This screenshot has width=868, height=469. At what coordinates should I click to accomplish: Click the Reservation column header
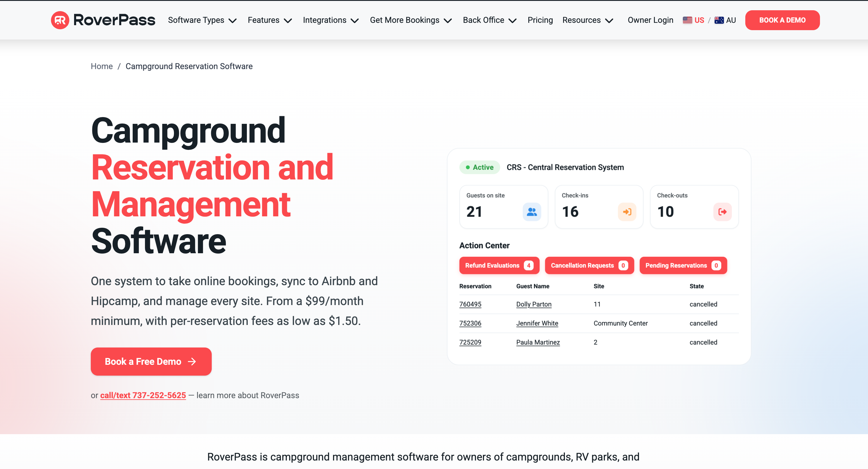(476, 286)
